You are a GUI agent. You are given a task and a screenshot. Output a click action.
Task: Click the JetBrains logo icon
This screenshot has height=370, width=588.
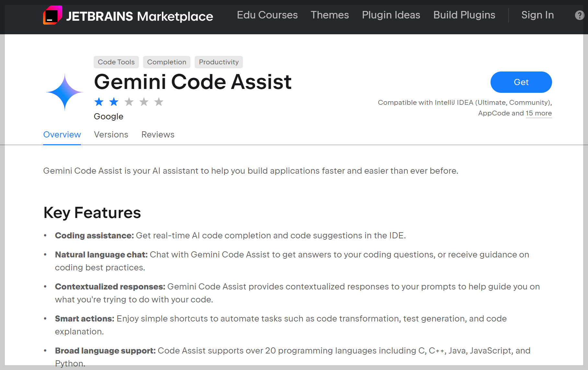52,15
